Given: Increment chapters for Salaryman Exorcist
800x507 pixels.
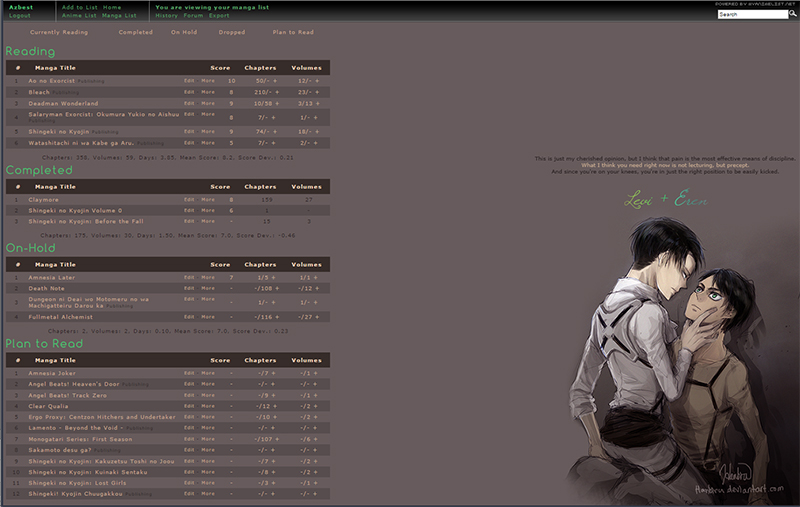Looking at the screenshot, I should click(x=273, y=118).
